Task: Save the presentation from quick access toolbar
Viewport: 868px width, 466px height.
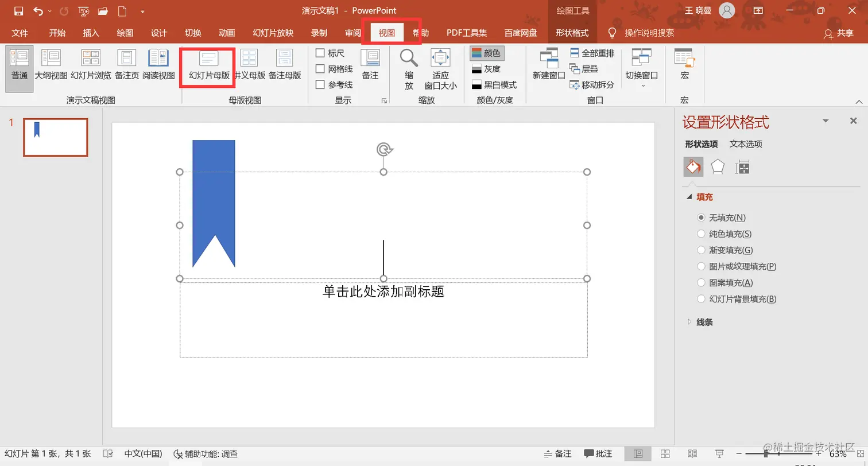Action: point(18,11)
